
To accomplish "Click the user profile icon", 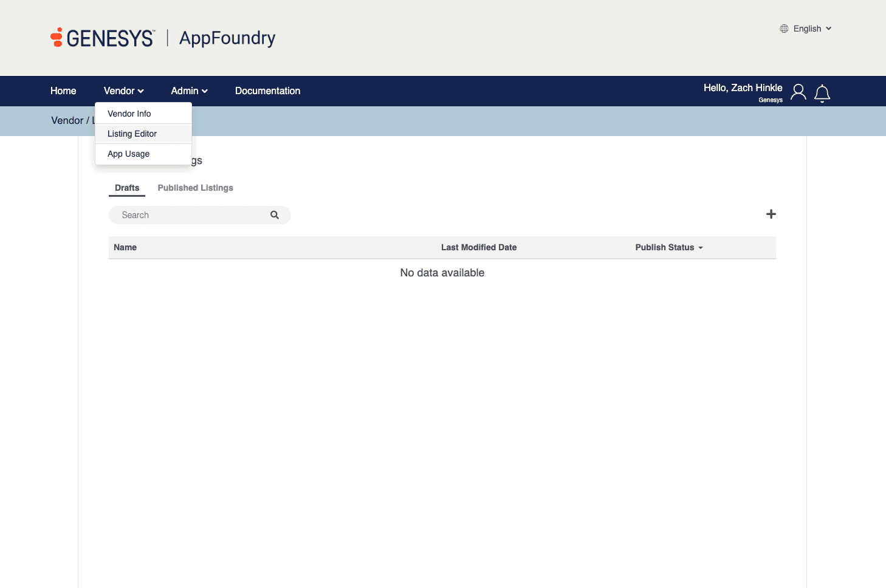I will click(798, 92).
